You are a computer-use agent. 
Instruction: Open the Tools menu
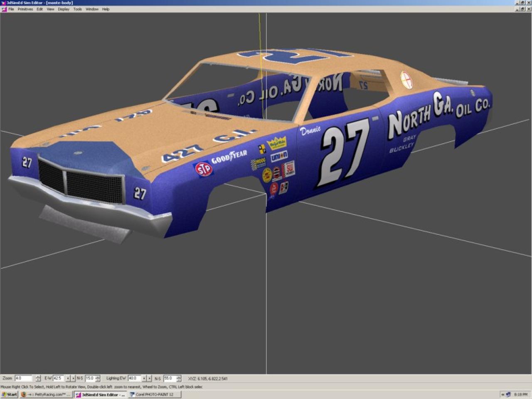(77, 9)
